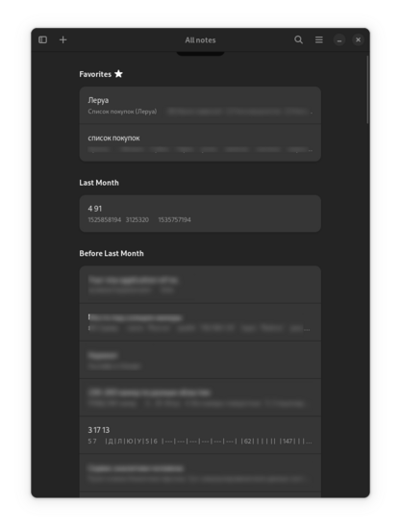This screenshot has width=401, height=532.
Task: Open the search magnifier icon
Action: coord(298,40)
